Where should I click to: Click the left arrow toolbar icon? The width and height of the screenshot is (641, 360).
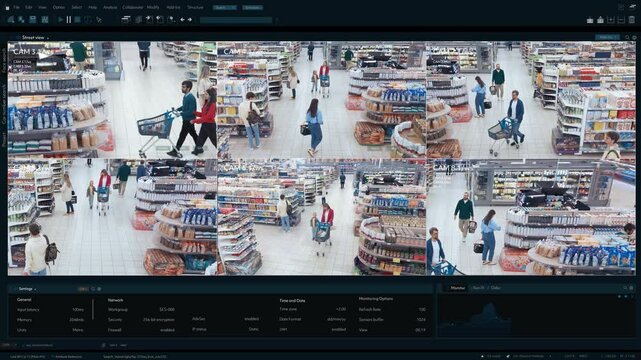click(x=182, y=20)
